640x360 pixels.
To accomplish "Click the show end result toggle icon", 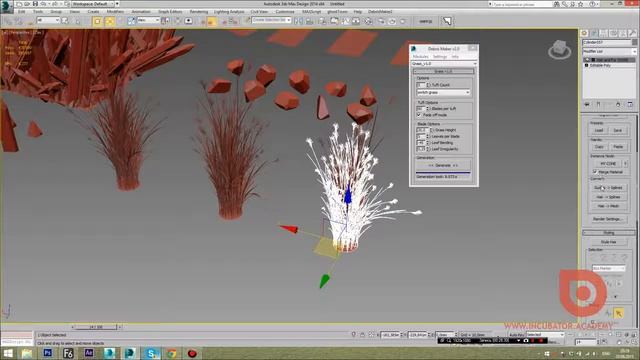I will [598, 104].
